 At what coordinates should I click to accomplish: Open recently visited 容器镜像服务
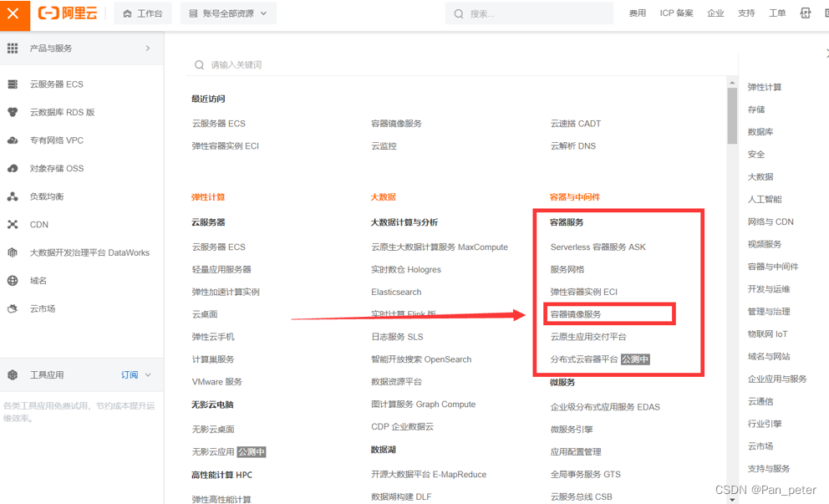(x=396, y=123)
